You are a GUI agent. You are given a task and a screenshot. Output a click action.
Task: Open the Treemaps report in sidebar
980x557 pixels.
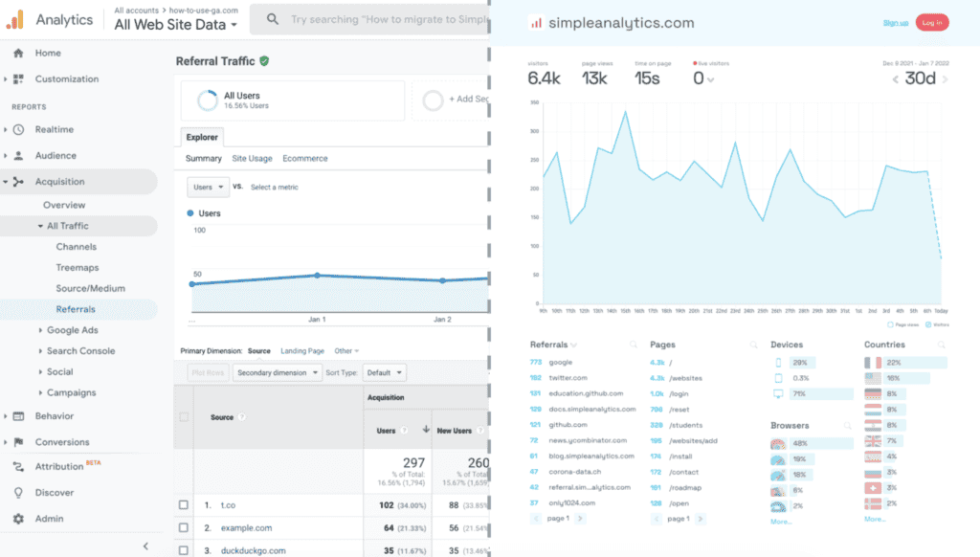click(78, 268)
